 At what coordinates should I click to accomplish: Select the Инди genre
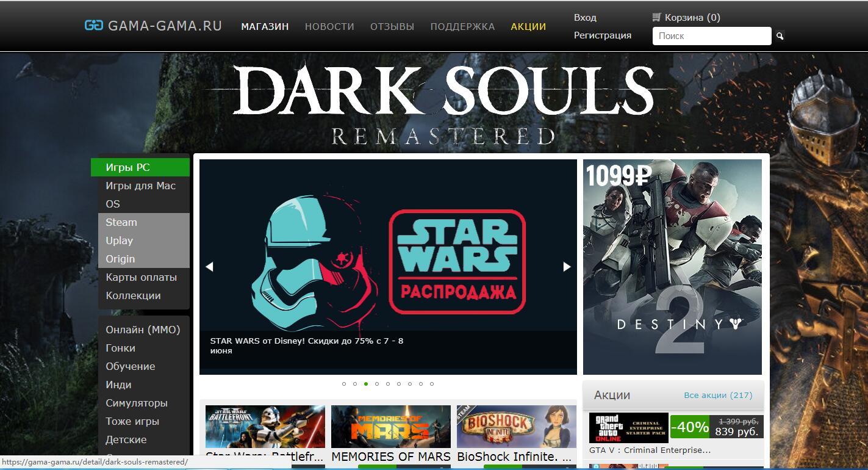144,385
